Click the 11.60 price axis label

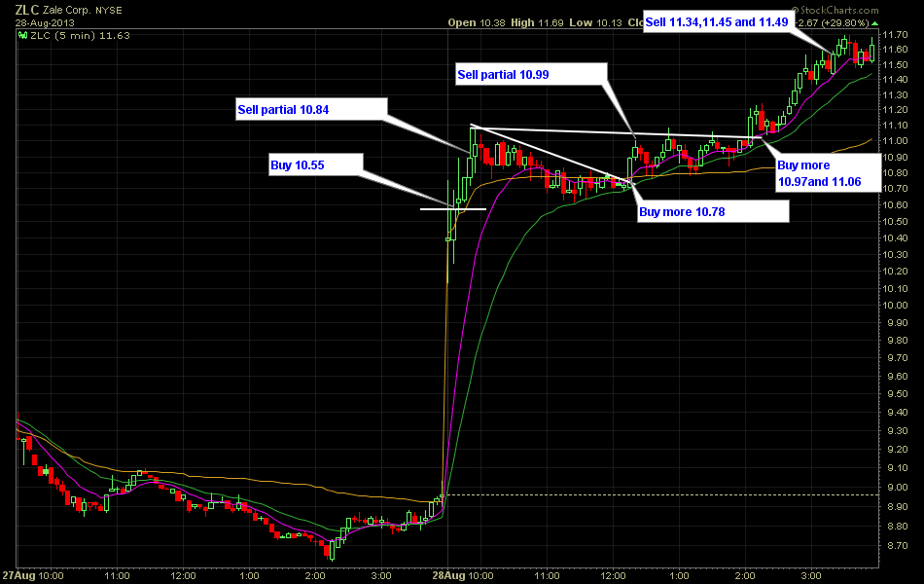pos(895,50)
